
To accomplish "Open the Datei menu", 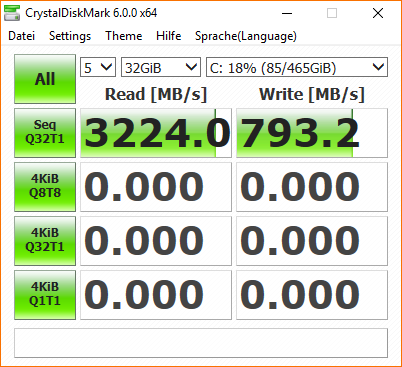I will tap(22, 36).
